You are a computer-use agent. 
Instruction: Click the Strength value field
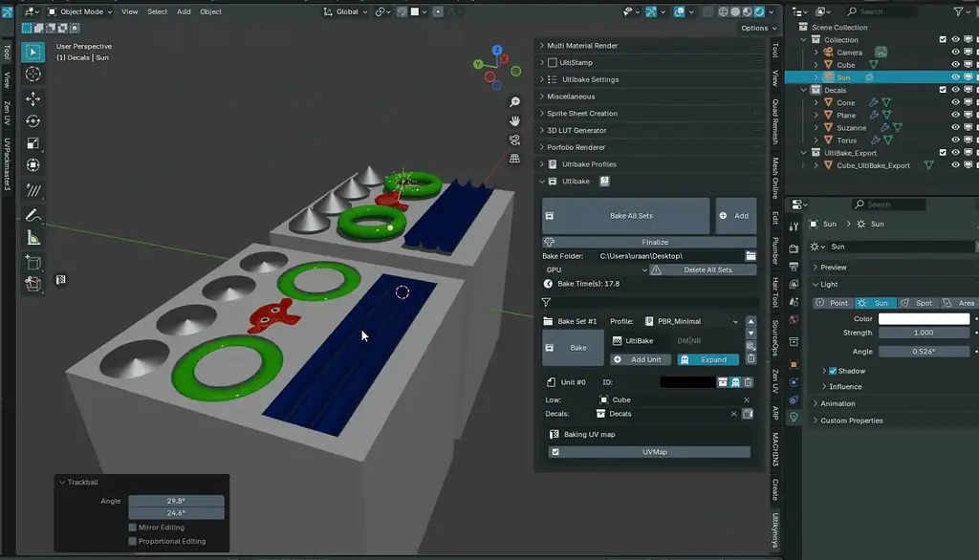coord(925,334)
